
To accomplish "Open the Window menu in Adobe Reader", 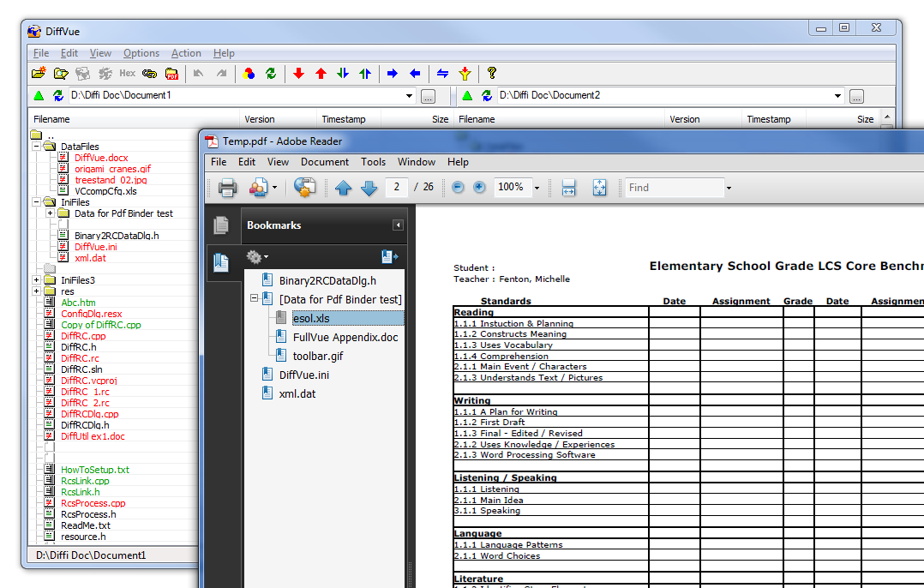I will (417, 162).
